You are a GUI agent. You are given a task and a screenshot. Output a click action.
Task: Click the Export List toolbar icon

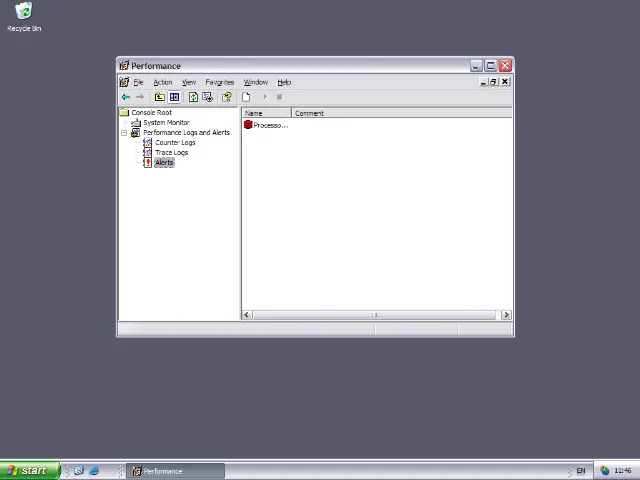pos(207,97)
